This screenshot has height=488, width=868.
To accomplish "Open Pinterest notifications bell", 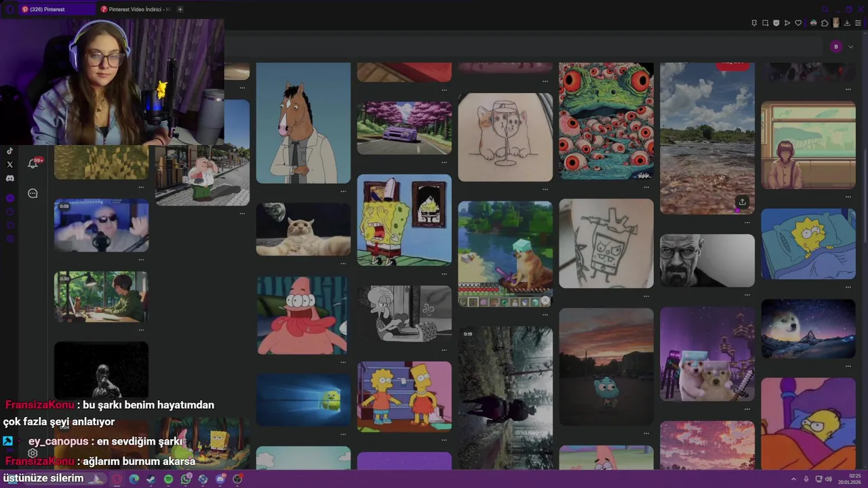I will [x=33, y=163].
